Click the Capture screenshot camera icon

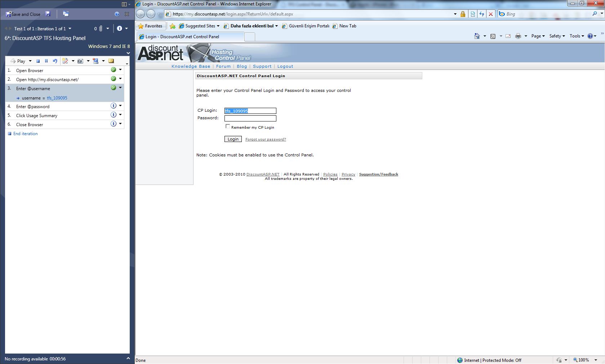[80, 61]
